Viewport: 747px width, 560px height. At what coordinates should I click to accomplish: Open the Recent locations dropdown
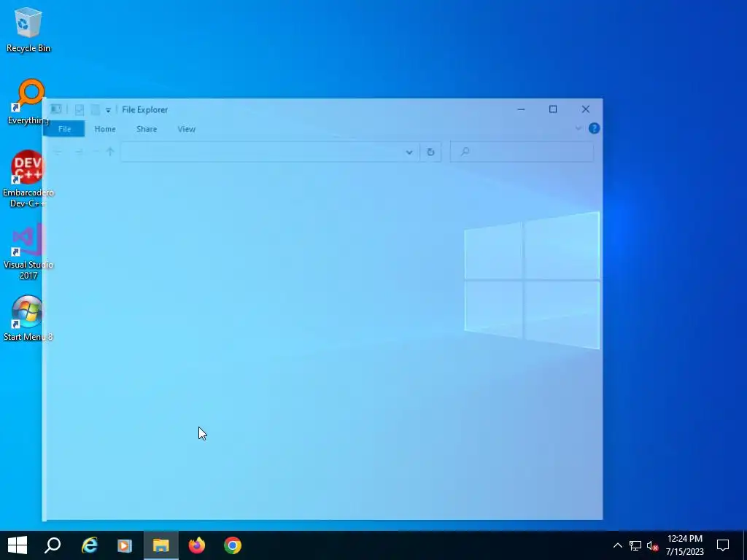(96, 152)
